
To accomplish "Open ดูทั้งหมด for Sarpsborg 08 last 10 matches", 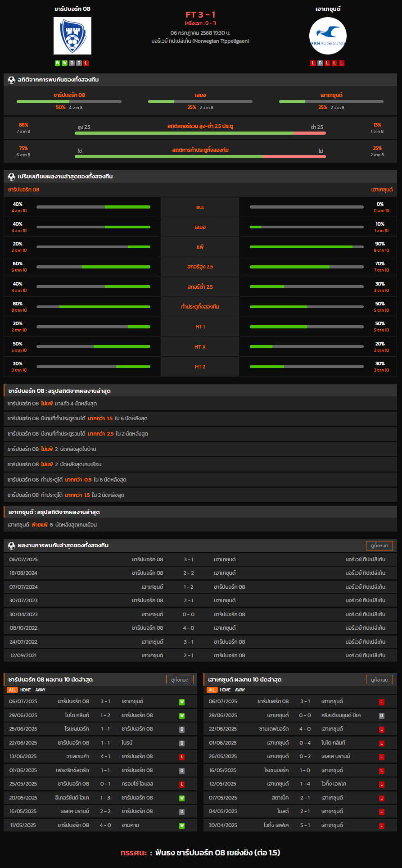I will pyautogui.click(x=180, y=680).
